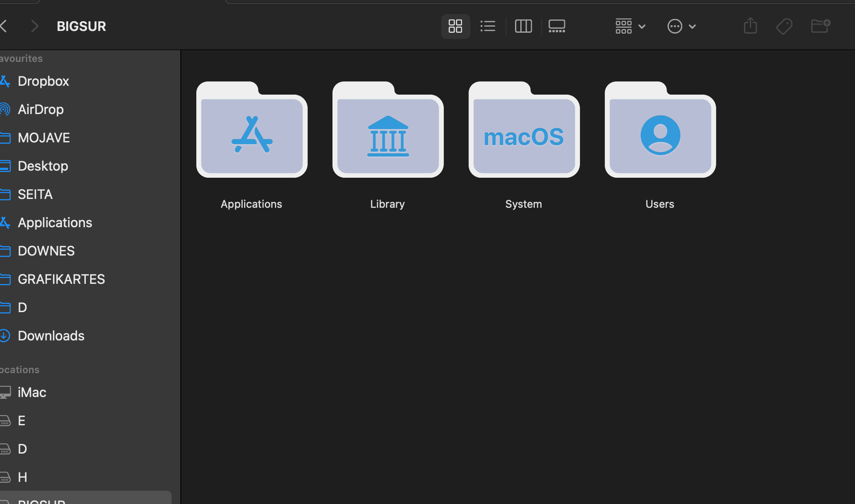Select the Library folder icon
The image size is (855, 504).
[x=388, y=130]
